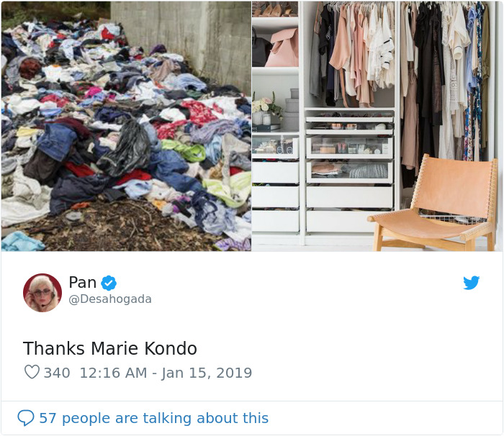
Task: Click the display name Pan
Action: click(x=83, y=283)
